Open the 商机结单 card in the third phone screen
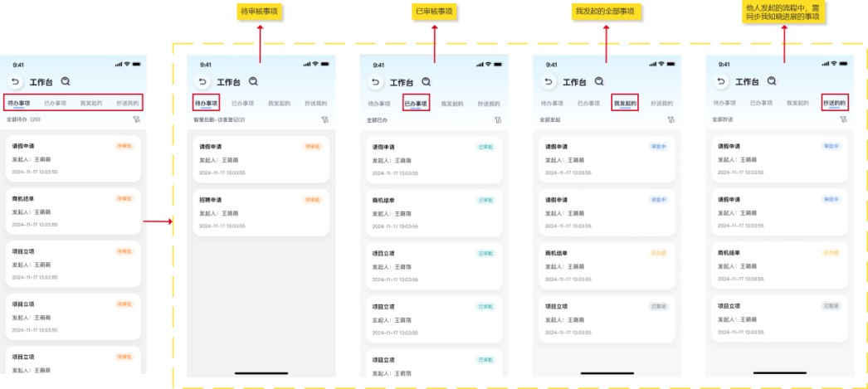The height and width of the screenshot is (389, 868). [432, 212]
